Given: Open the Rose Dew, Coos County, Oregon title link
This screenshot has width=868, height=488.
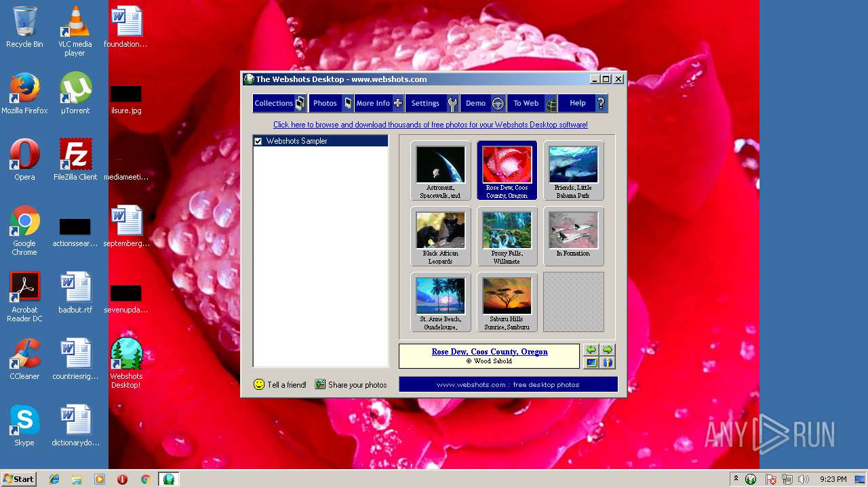Looking at the screenshot, I should pos(490,352).
